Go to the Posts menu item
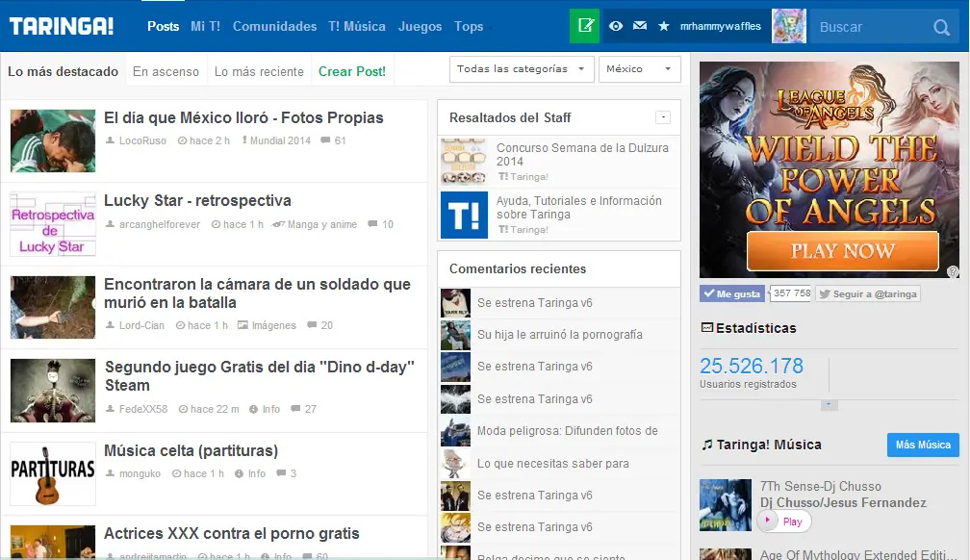The width and height of the screenshot is (970, 560). [164, 27]
